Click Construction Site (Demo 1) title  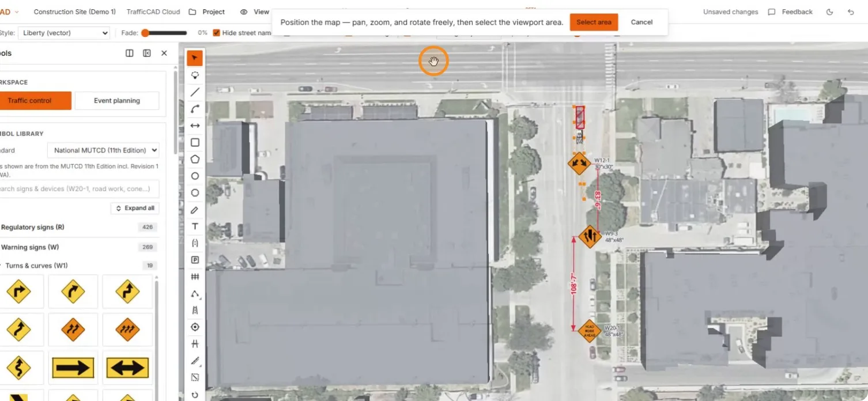click(75, 12)
